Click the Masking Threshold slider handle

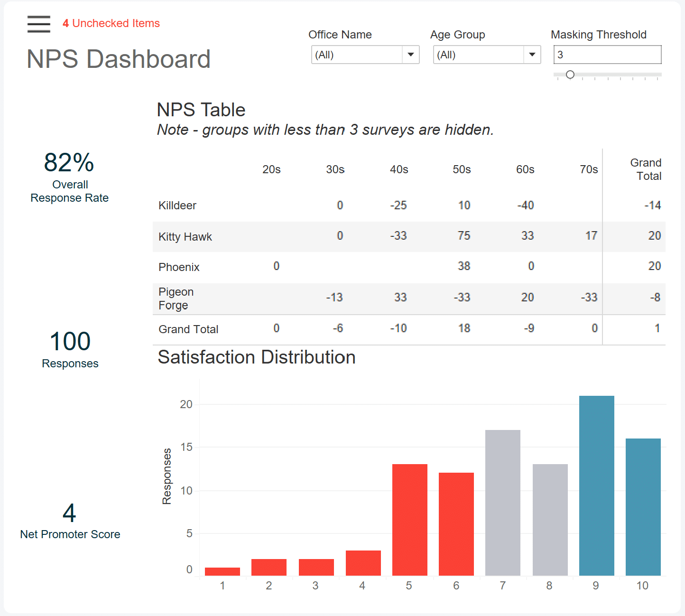[570, 75]
